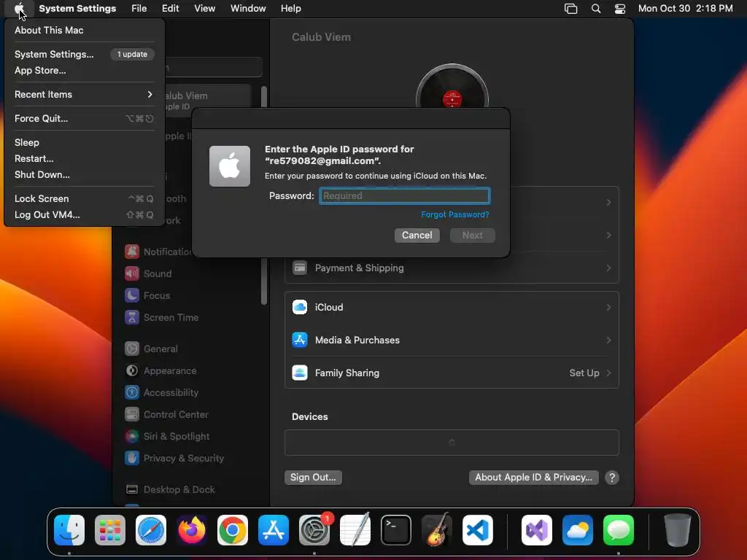Open the Trash in the Dock
The width and height of the screenshot is (747, 560).
click(677, 530)
